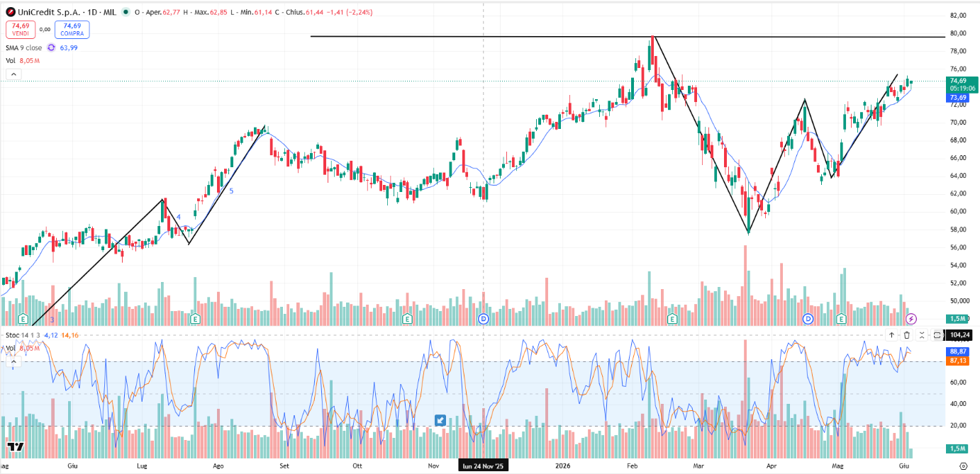
Task: Click the Ott label on the time axis
Action: (357, 465)
